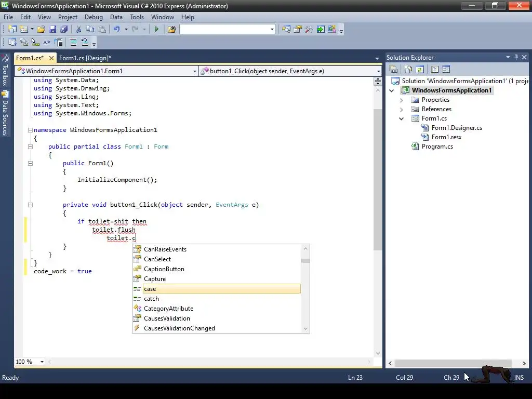Open Solution Explorer via toolbar icon
The height and width of the screenshot is (399, 532).
pyautogui.click(x=286, y=30)
